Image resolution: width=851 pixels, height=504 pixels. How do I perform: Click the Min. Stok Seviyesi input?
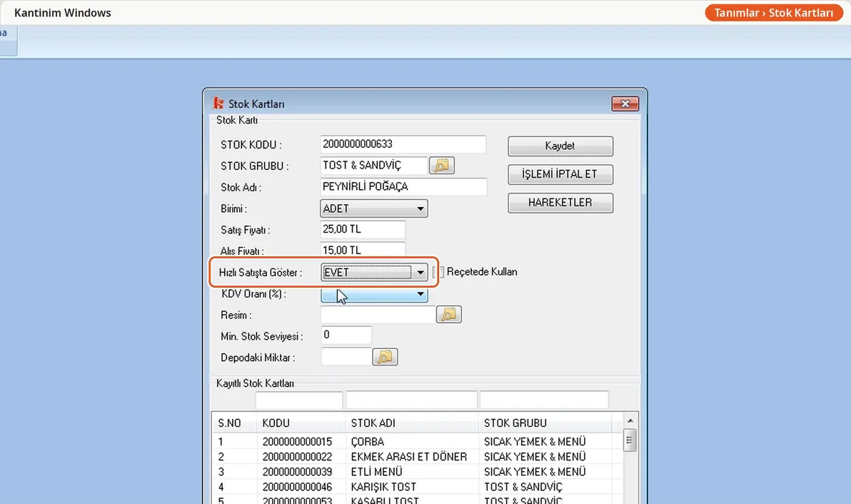(346, 336)
